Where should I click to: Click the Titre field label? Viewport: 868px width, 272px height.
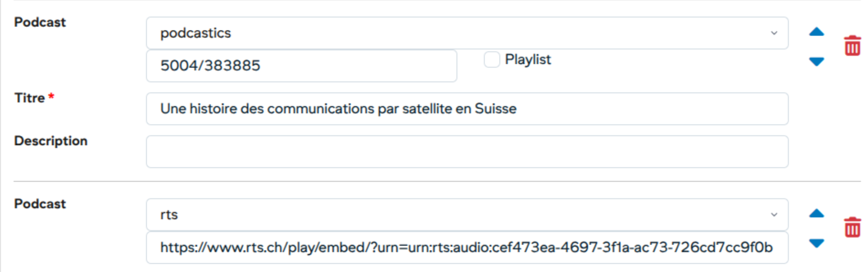[x=30, y=98]
